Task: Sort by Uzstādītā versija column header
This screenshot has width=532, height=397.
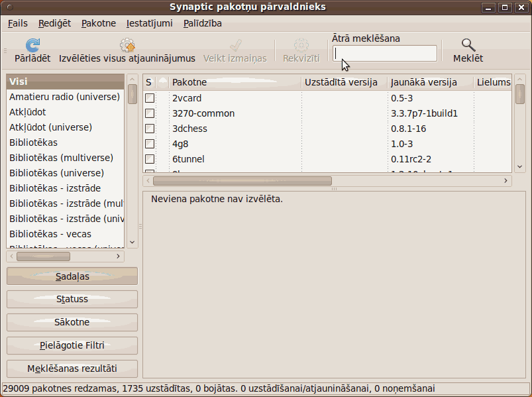Action: [345, 82]
